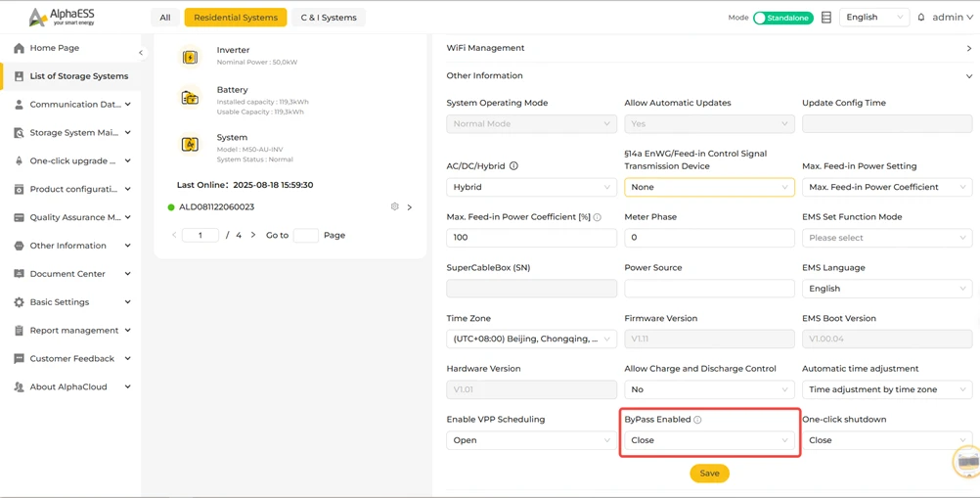
Task: Click the Report management clipboard icon
Action: tap(19, 330)
